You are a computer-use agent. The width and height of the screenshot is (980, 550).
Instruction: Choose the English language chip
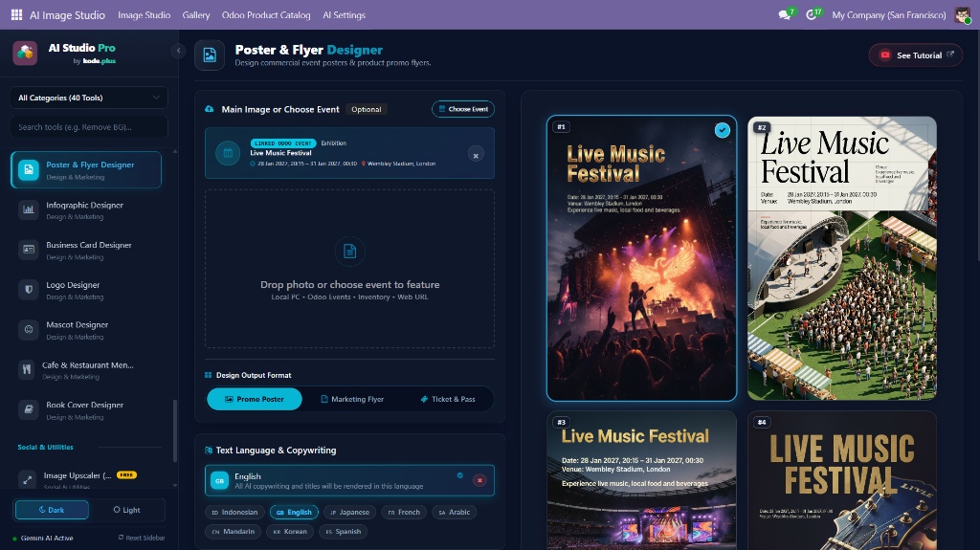coord(295,512)
